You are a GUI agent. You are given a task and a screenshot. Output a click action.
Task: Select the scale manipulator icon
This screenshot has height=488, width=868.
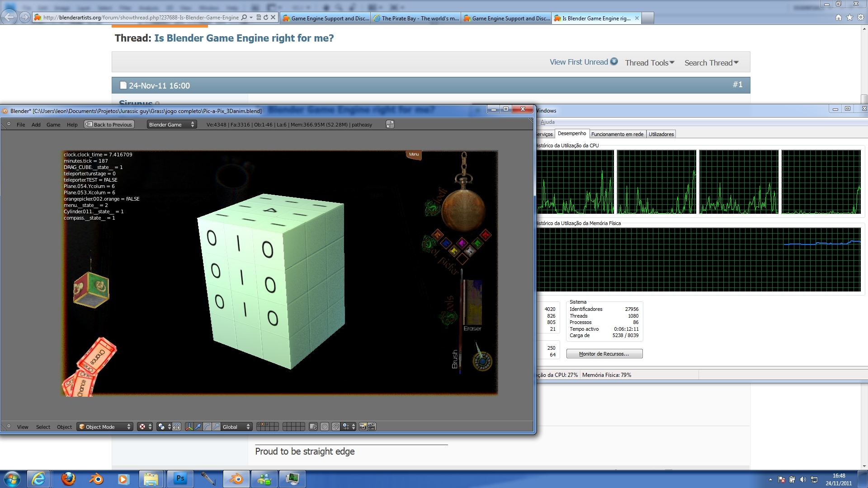(216, 427)
